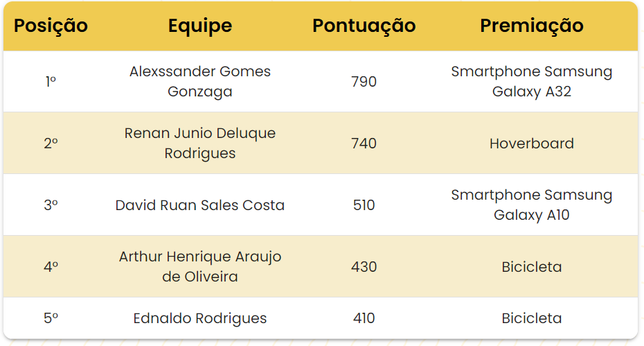The width and height of the screenshot is (644, 346).
Task: Select the score 410
Action: (364, 318)
